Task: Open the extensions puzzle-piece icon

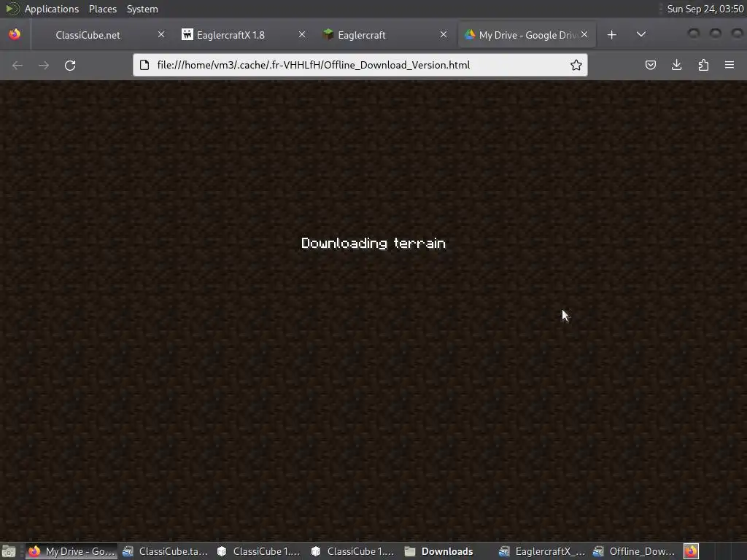Action: coord(703,65)
